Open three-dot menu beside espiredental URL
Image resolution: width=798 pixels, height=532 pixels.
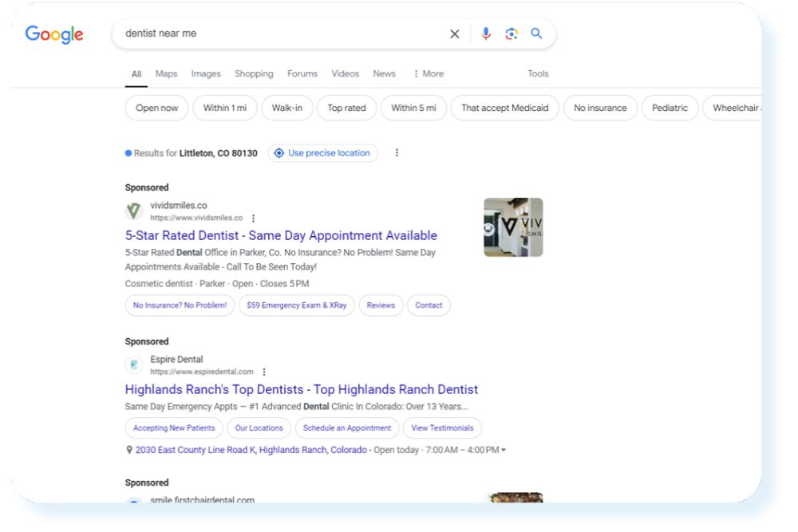[x=264, y=372]
